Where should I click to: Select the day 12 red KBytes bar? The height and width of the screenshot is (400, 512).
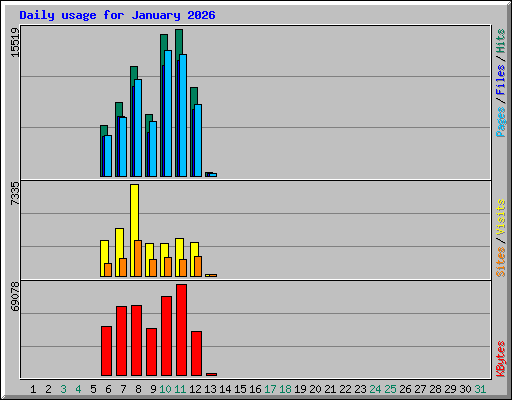coord(196,354)
